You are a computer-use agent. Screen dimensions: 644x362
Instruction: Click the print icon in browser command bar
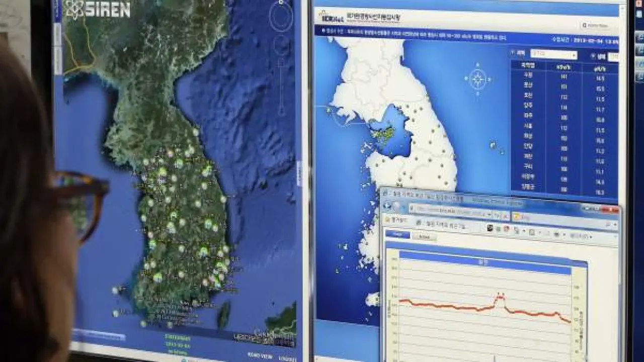517,231
